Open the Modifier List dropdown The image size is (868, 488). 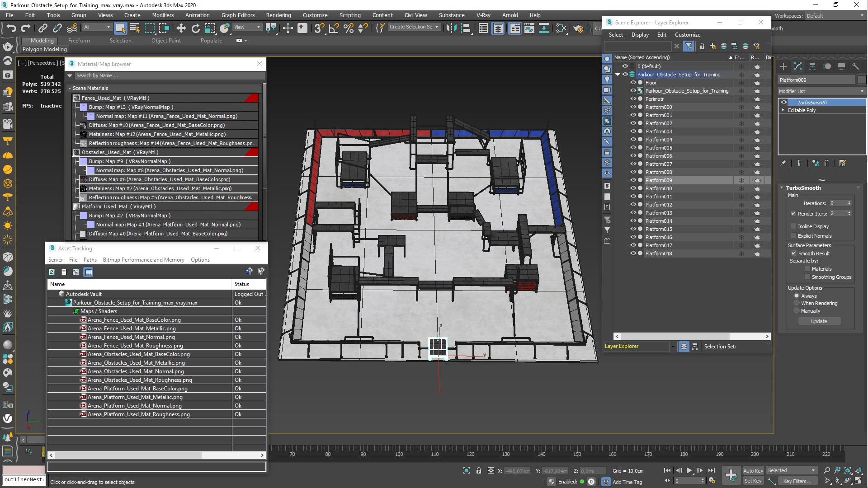(821, 91)
